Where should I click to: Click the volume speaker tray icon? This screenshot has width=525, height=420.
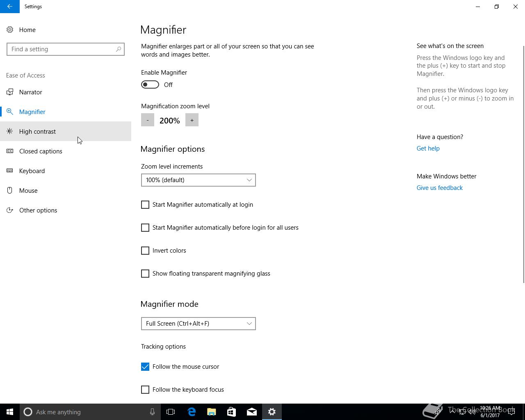point(472,412)
